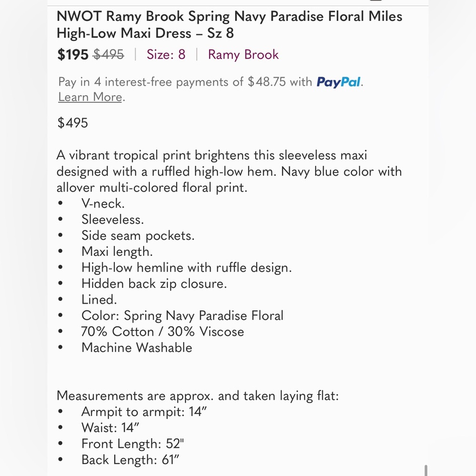
Task: Click the crossed-out $495 original price
Action: [109, 55]
